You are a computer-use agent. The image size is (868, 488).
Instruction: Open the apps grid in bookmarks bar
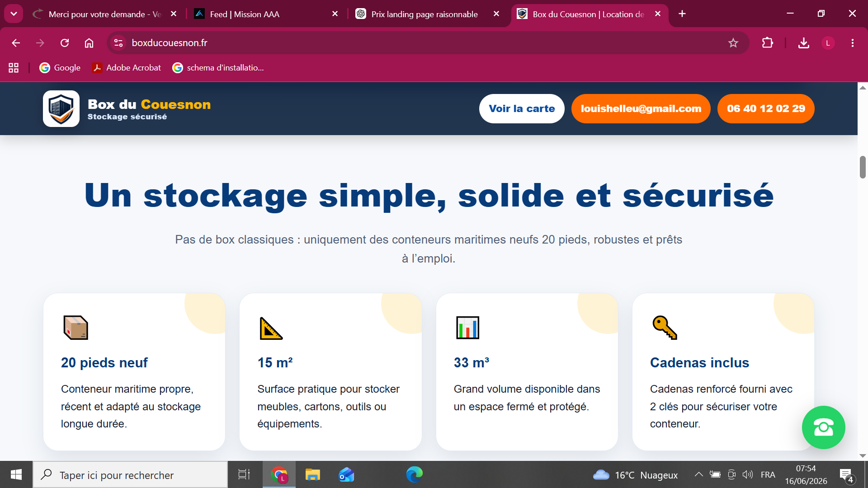(14, 68)
